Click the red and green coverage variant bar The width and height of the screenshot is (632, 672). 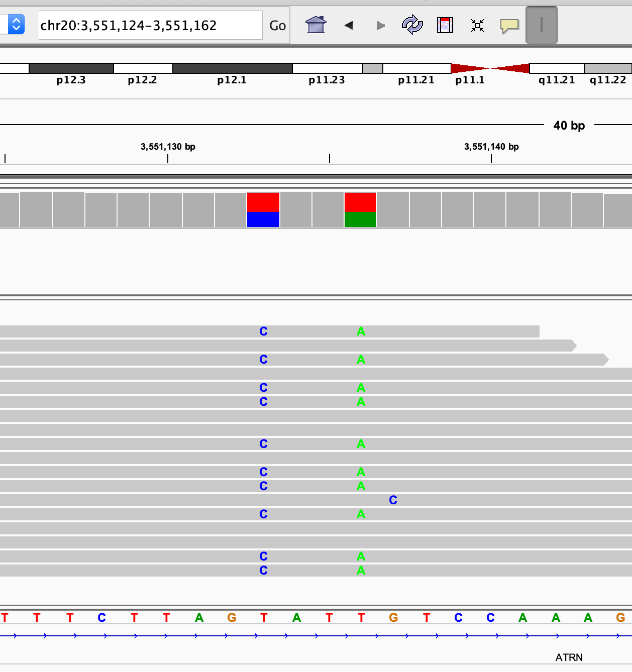click(x=360, y=209)
